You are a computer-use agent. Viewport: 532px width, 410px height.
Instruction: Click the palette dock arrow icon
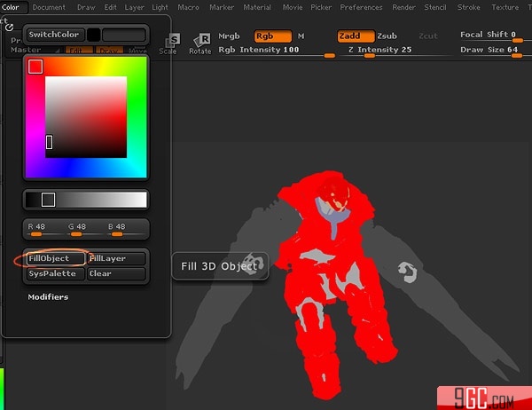point(9,28)
